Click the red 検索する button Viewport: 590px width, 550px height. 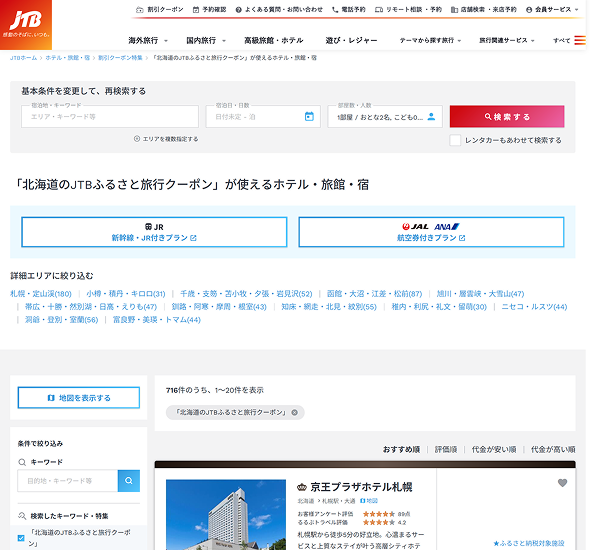point(507,117)
